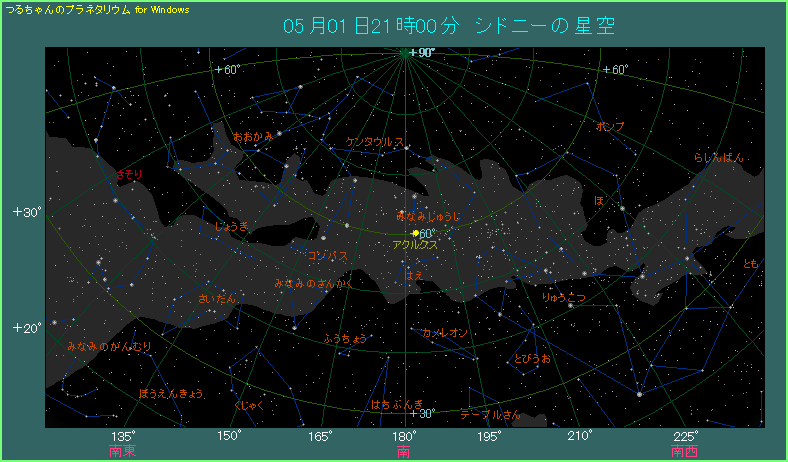Click the みなみのさんかく constellation label
The image size is (788, 462).
tap(314, 284)
